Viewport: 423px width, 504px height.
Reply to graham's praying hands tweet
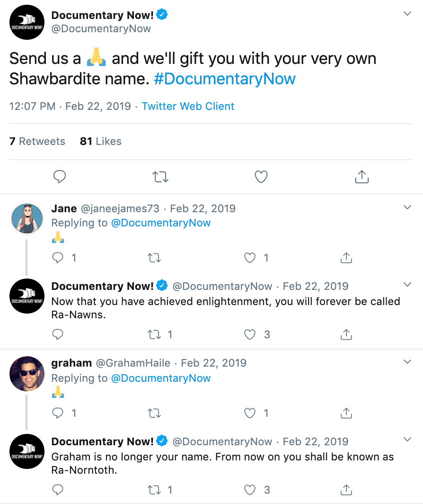point(58,413)
